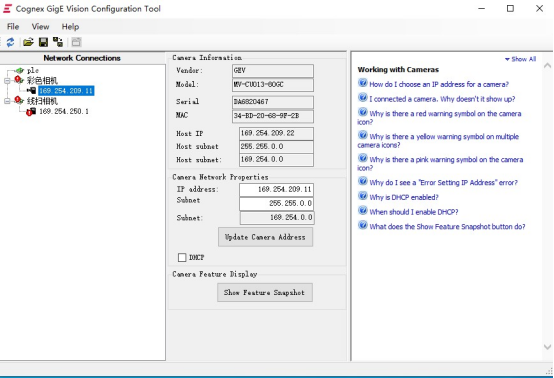Click help icon for Why is DHCP enabled
Screen dimensions: 554x378
click(x=363, y=196)
